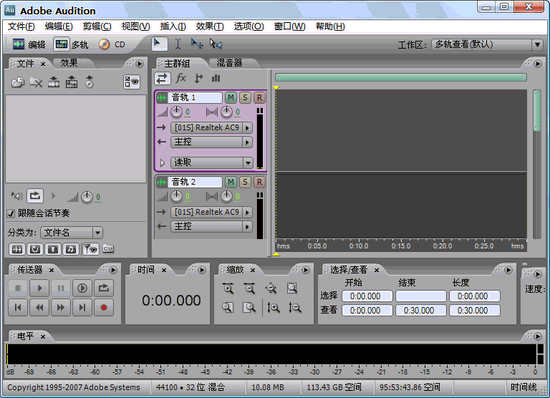Expand track 1 automation lanes triangle
The width and height of the screenshot is (550, 398).
[x=162, y=163]
